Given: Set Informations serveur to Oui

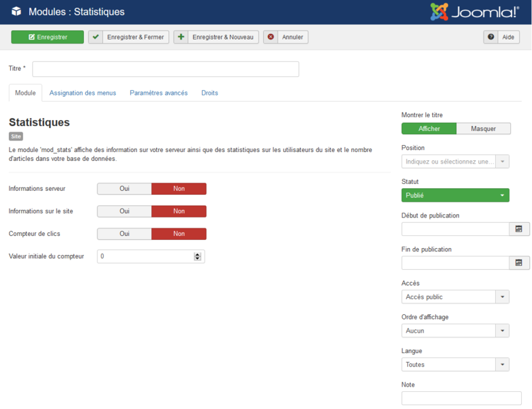Looking at the screenshot, I should pyautogui.click(x=125, y=189).
